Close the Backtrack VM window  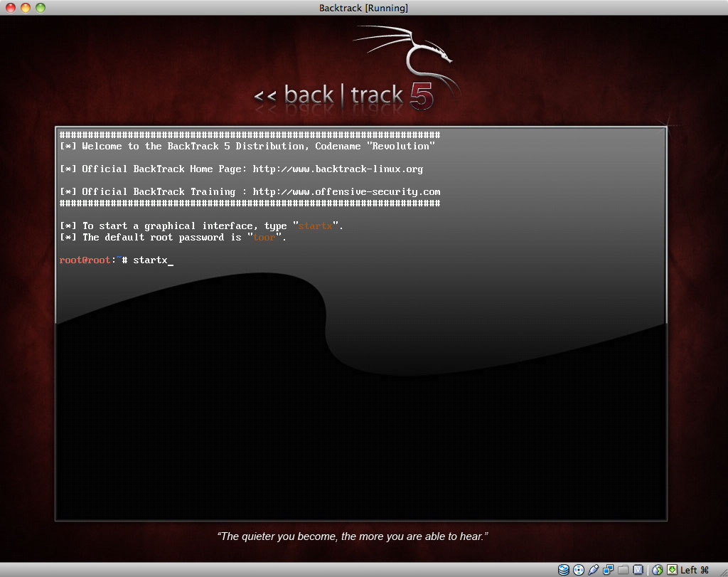pyautogui.click(x=10, y=8)
